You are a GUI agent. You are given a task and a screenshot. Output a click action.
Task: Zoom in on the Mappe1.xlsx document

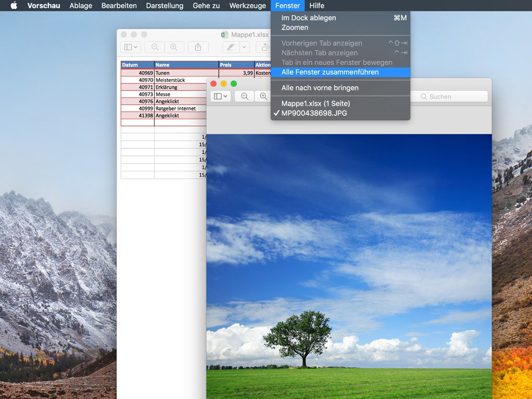coord(174,47)
